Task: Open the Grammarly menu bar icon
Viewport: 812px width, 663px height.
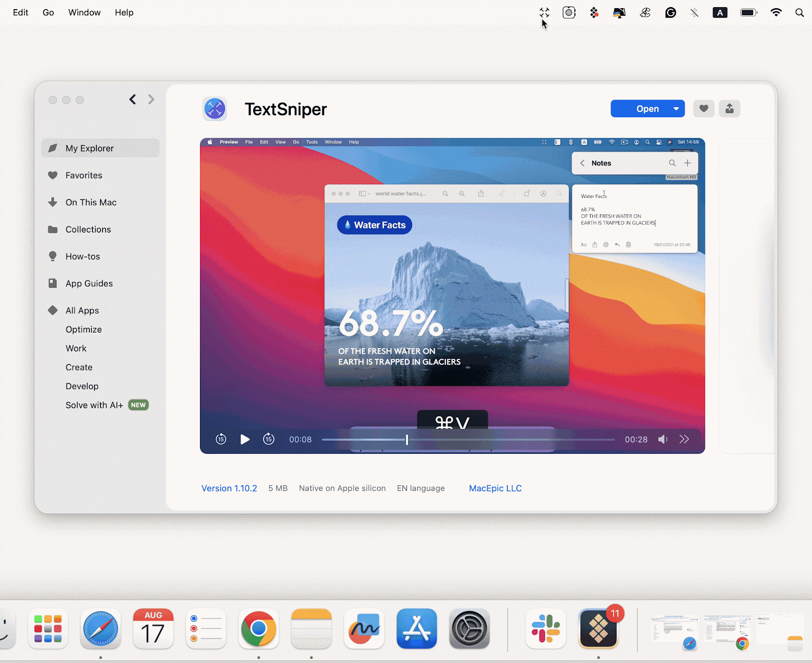Action: pos(670,13)
